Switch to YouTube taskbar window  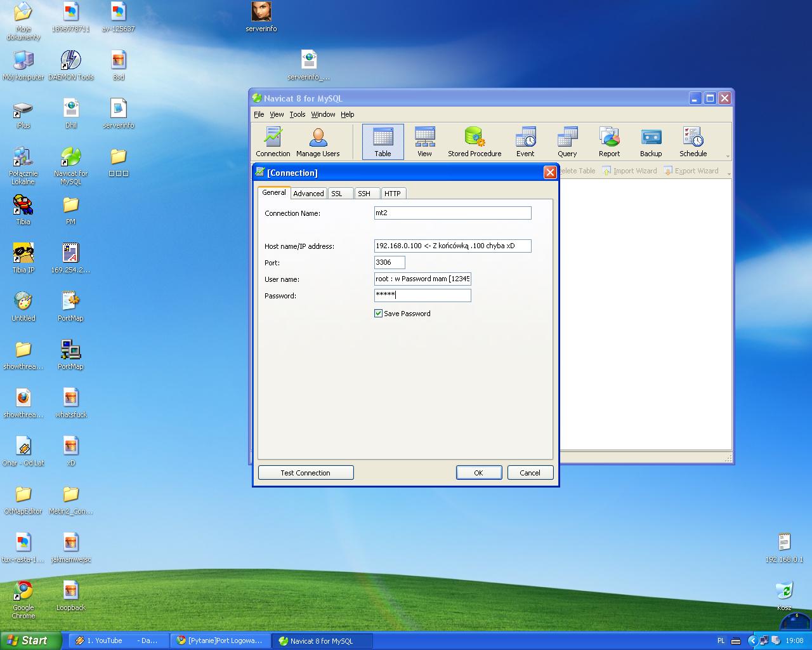[x=117, y=641]
